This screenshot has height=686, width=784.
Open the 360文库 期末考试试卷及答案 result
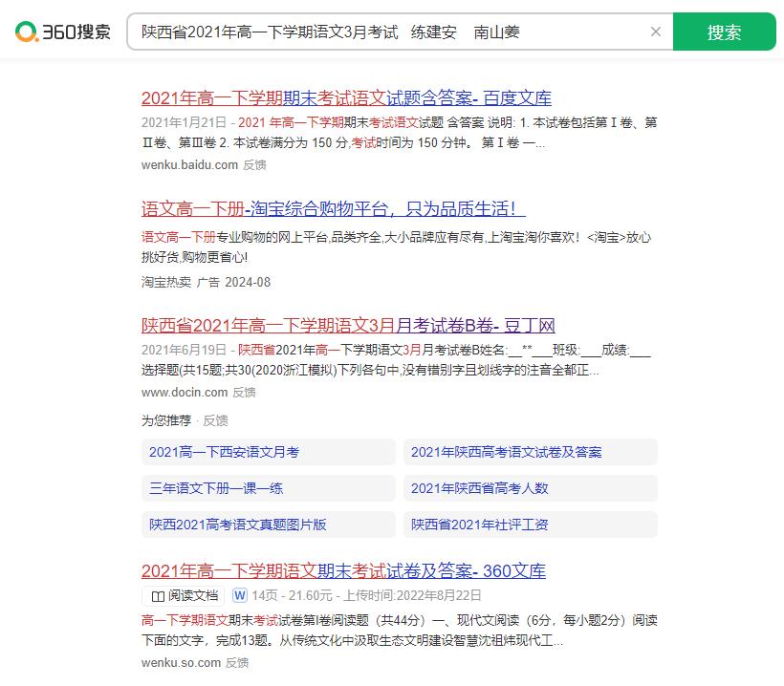click(x=343, y=571)
